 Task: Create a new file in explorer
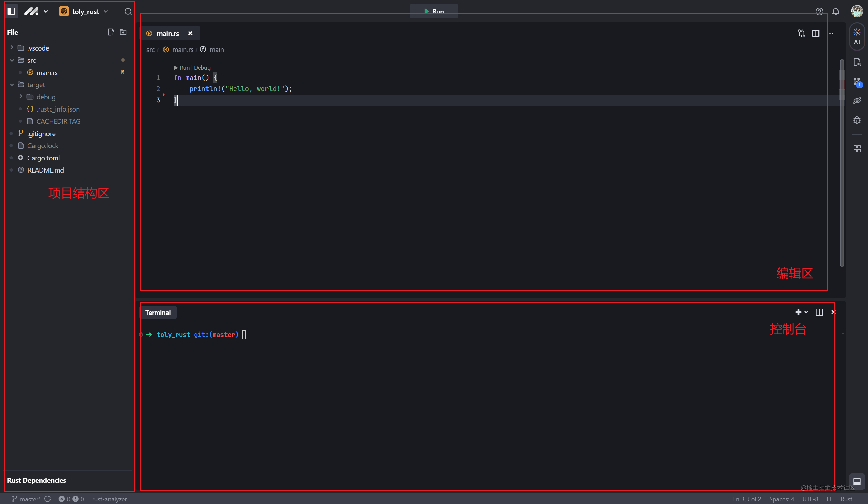[111, 32]
